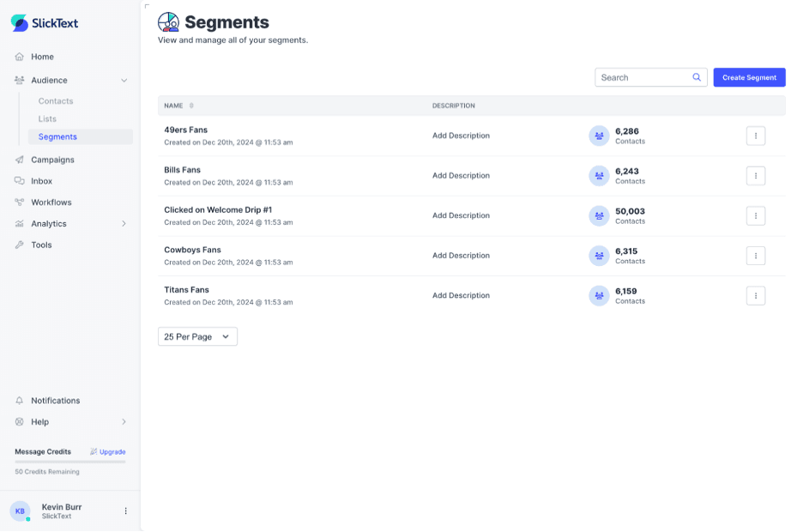This screenshot has width=803, height=532.
Task: Open the 25 Per Page dropdown
Action: [197, 336]
